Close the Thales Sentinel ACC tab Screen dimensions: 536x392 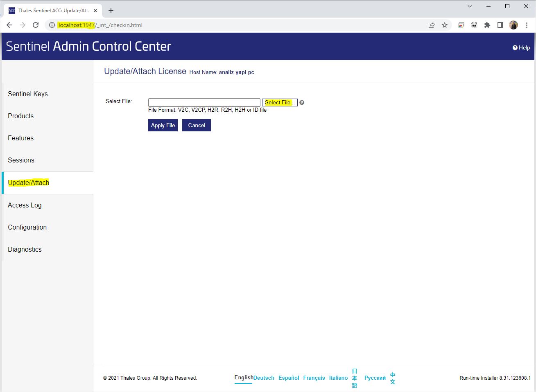(95, 11)
